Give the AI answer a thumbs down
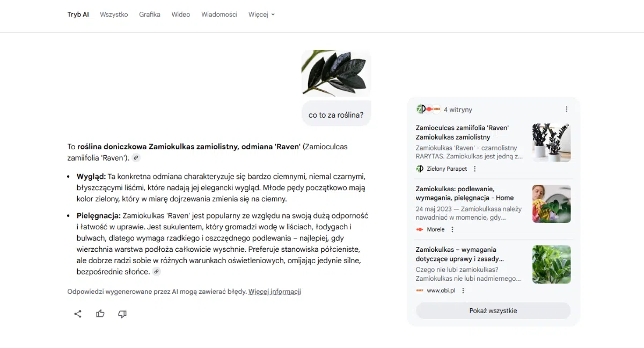This screenshot has width=644, height=348. (122, 314)
